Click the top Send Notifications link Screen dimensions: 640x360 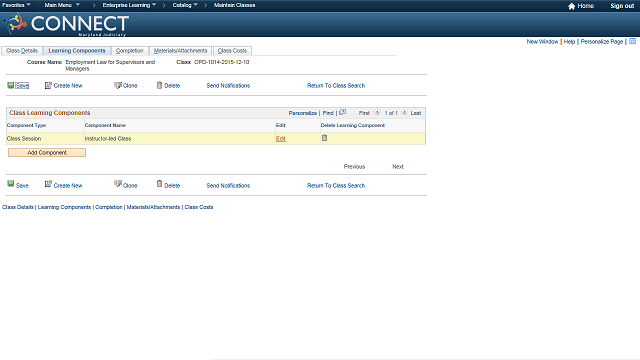pos(228,86)
